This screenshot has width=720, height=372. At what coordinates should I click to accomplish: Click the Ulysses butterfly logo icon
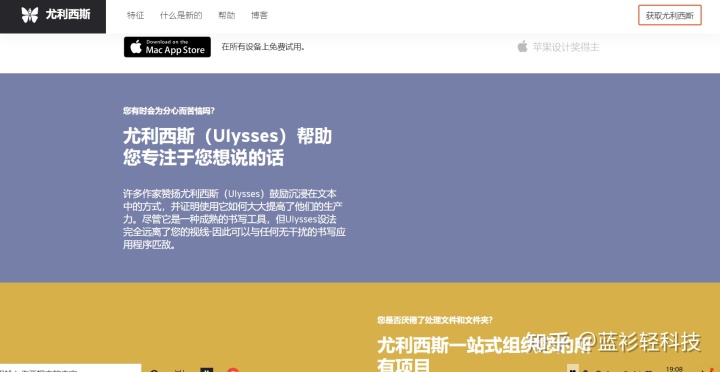click(30, 15)
